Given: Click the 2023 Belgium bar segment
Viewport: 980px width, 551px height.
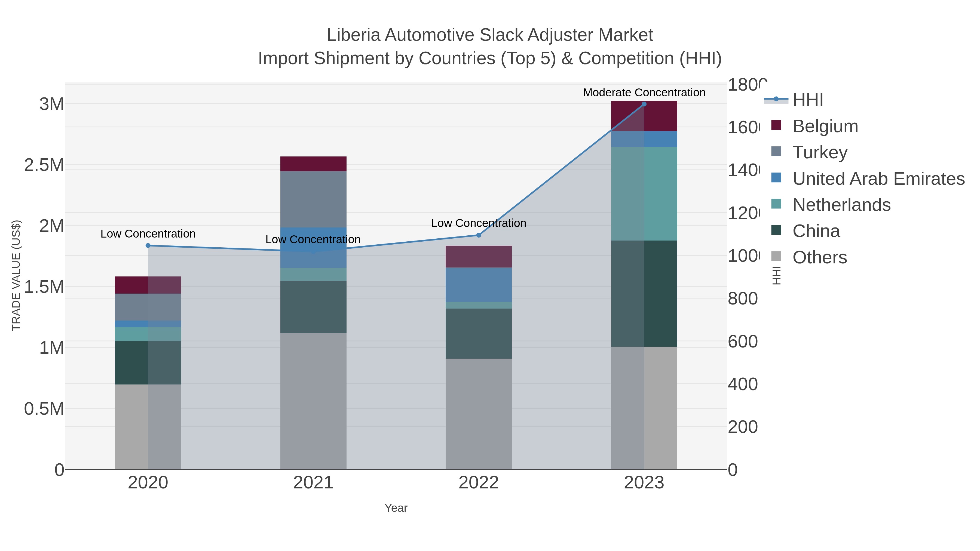Looking at the screenshot, I should [x=644, y=116].
